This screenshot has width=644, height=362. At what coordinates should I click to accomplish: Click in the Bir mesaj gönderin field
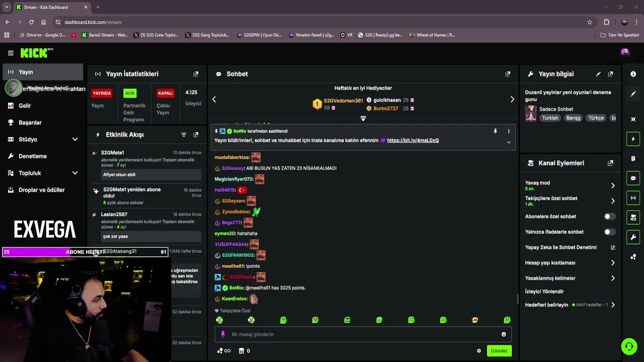(363, 334)
